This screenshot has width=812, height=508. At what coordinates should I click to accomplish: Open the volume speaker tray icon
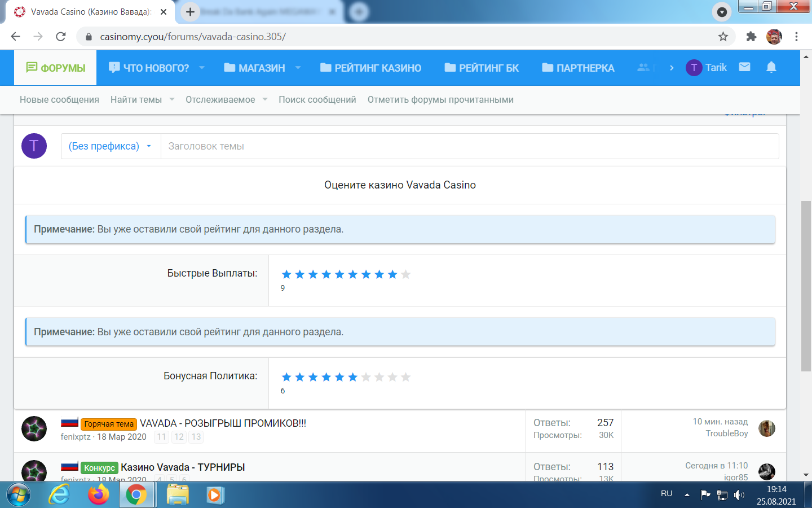click(x=739, y=495)
